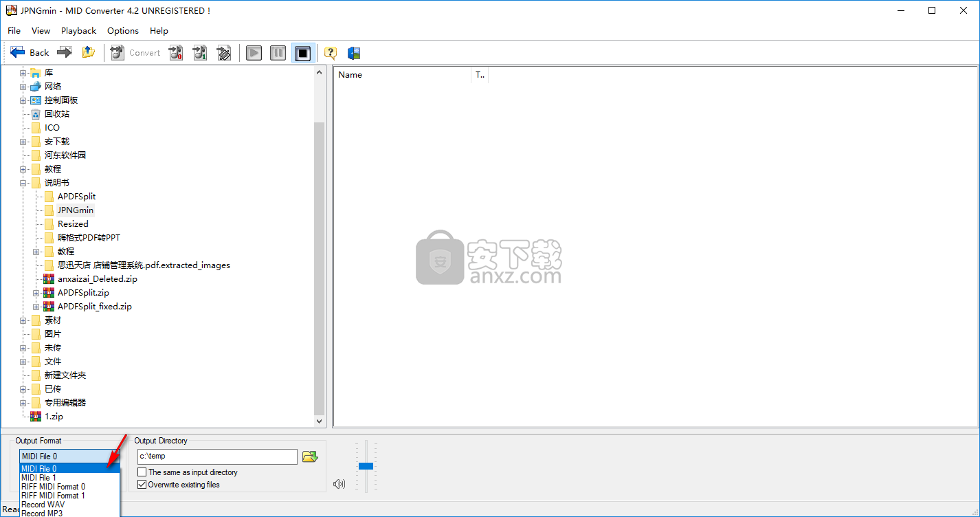Click the Forward arrow icon

coord(65,52)
